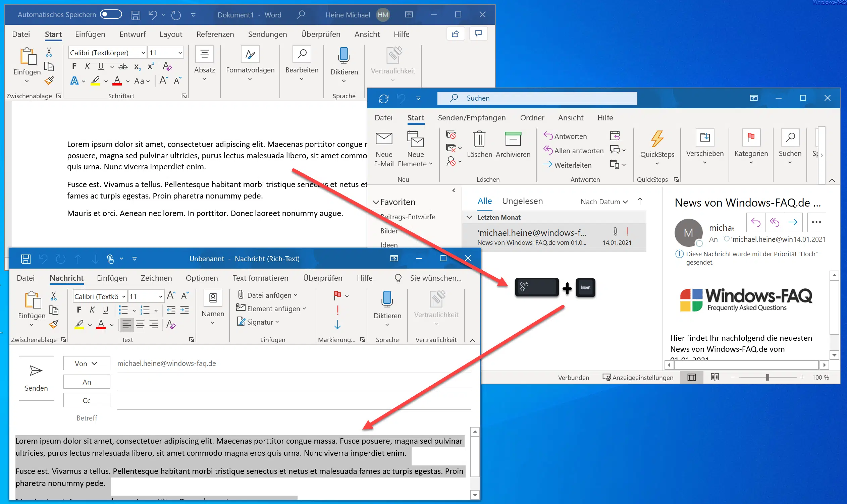The width and height of the screenshot is (847, 504).
Task: Click Antworten button in email reading pane
Action: pyautogui.click(x=754, y=223)
